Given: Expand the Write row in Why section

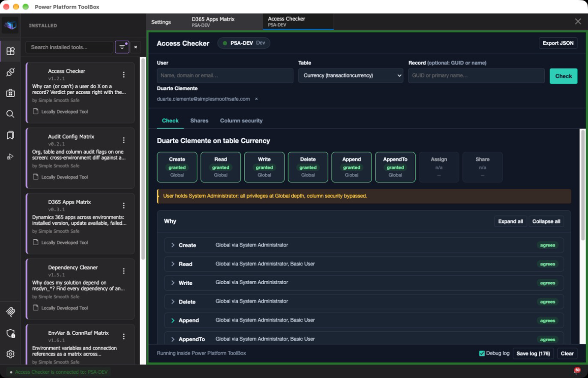Looking at the screenshot, I should click(x=364, y=283).
